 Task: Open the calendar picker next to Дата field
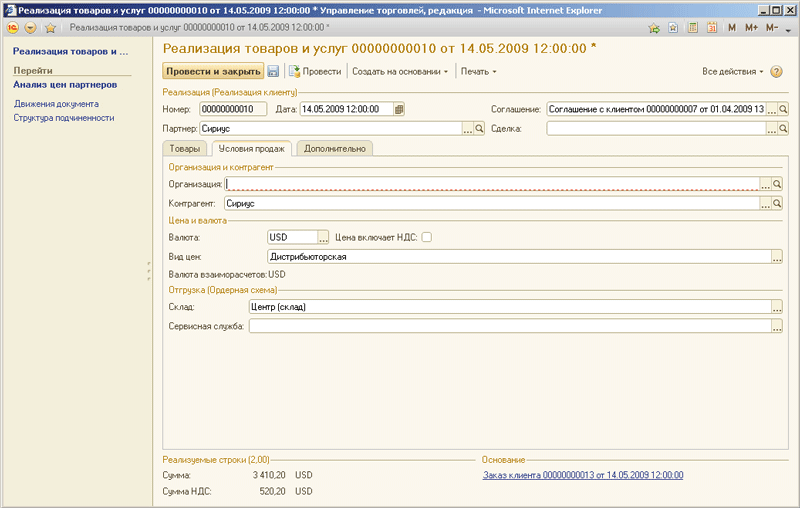(399, 109)
